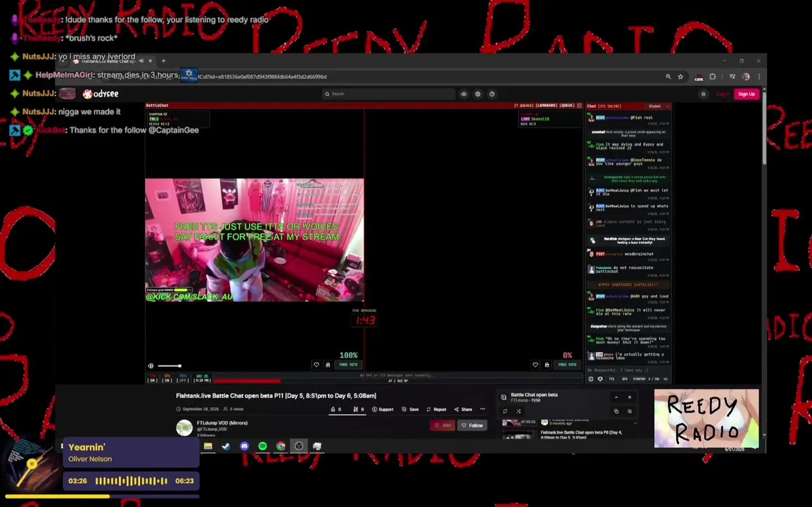812x507 pixels.
Task: Open Battle Chat open beta P8 video
Action: coord(581,434)
